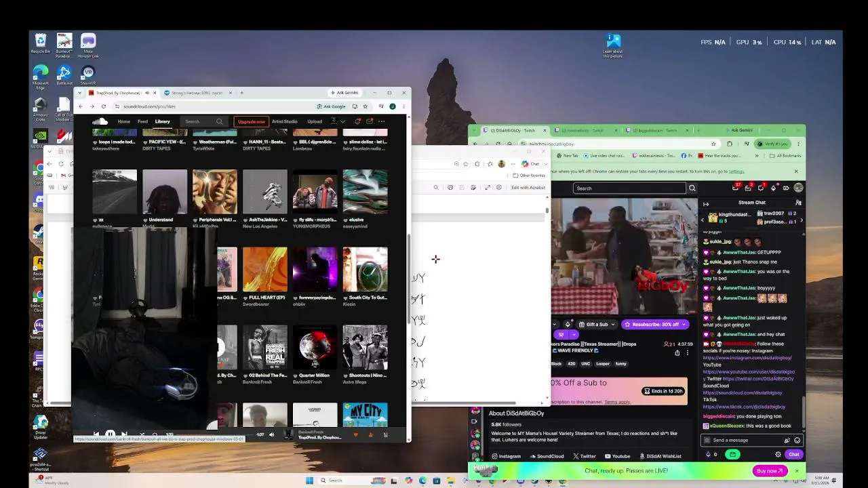Open SoundCloud Home nav item

click(x=123, y=122)
